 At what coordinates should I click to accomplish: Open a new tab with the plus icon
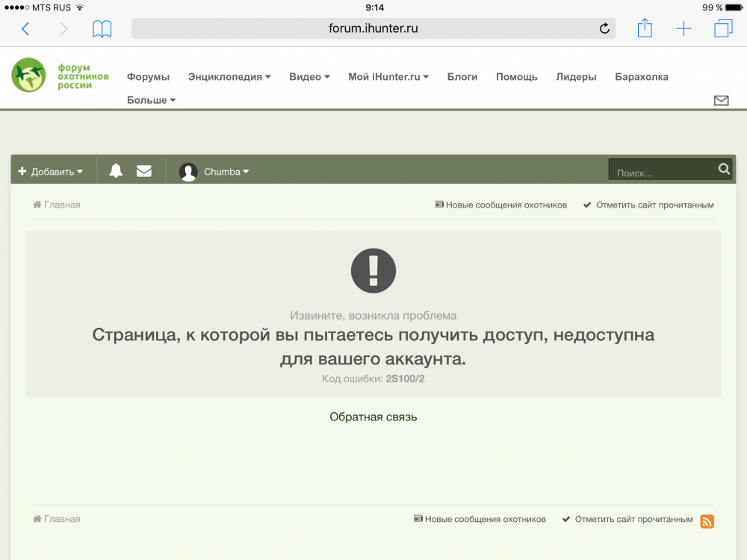[x=684, y=29]
